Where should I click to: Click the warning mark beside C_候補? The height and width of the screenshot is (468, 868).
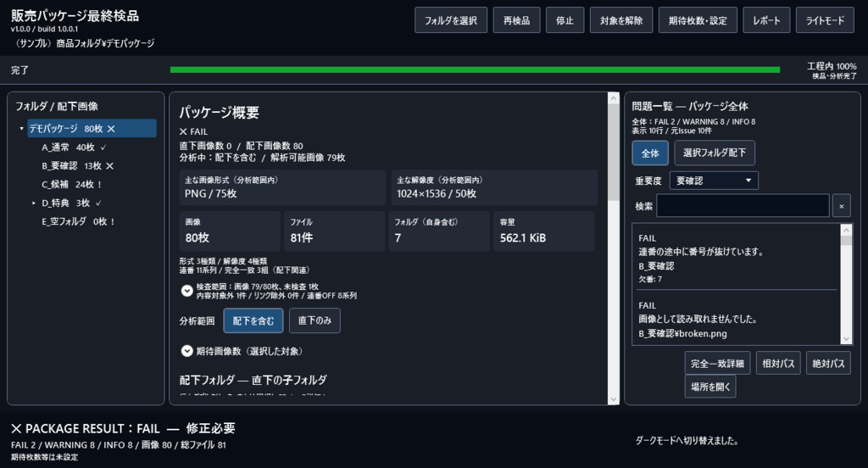point(100,185)
